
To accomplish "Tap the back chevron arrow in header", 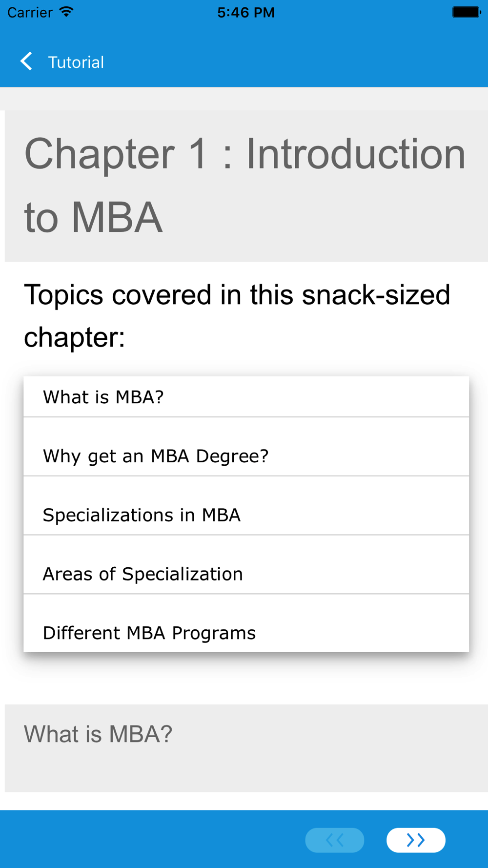I will point(26,62).
